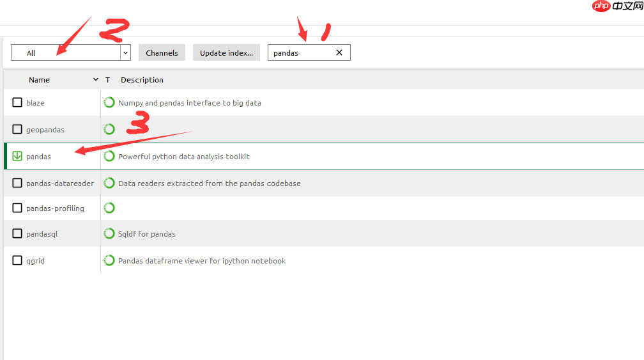Click the blaze package type icon

coord(109,102)
